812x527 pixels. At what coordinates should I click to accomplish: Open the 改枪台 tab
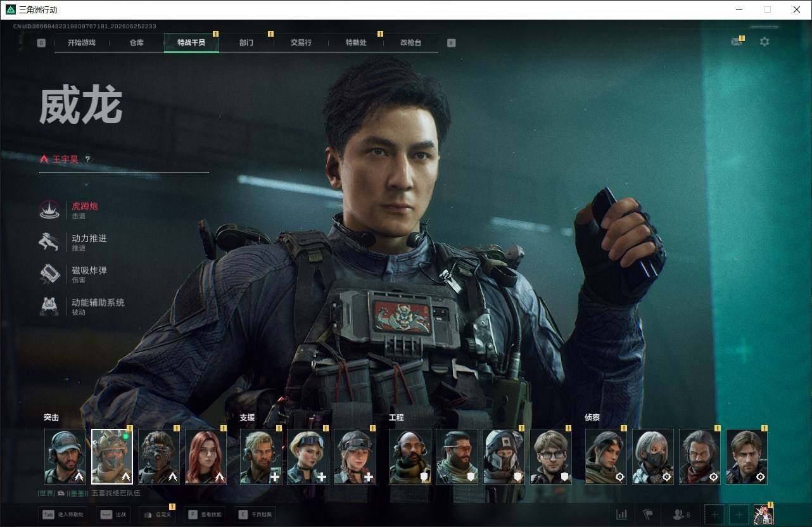pyautogui.click(x=410, y=42)
